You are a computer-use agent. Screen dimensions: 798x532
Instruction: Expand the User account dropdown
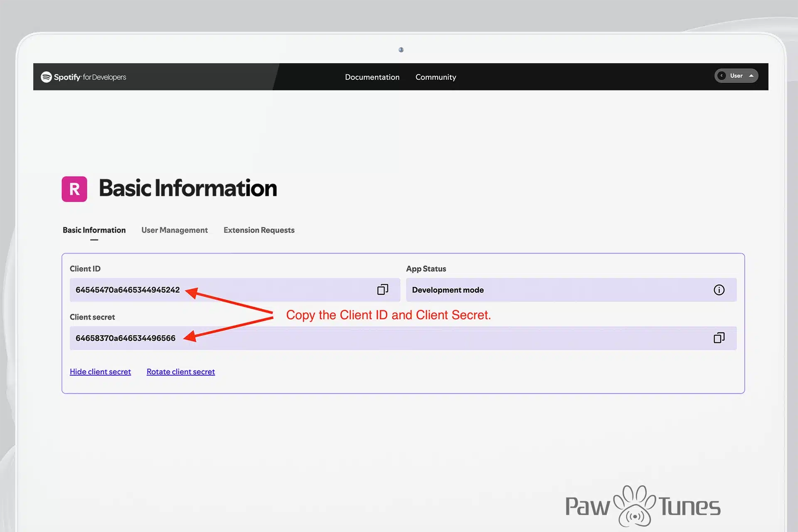736,76
